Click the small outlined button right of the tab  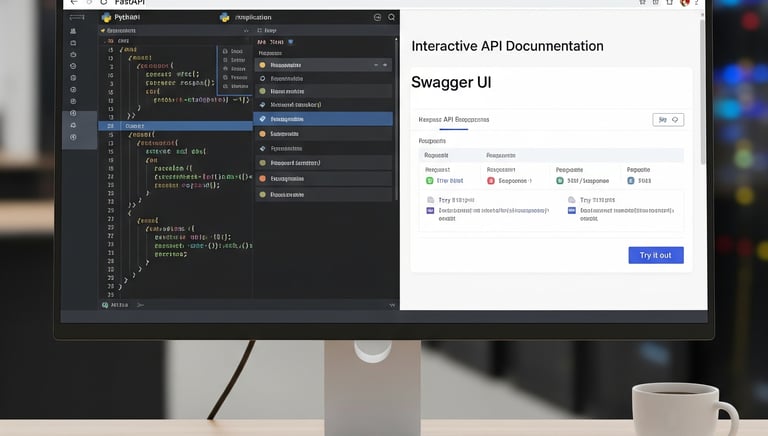[668, 120]
